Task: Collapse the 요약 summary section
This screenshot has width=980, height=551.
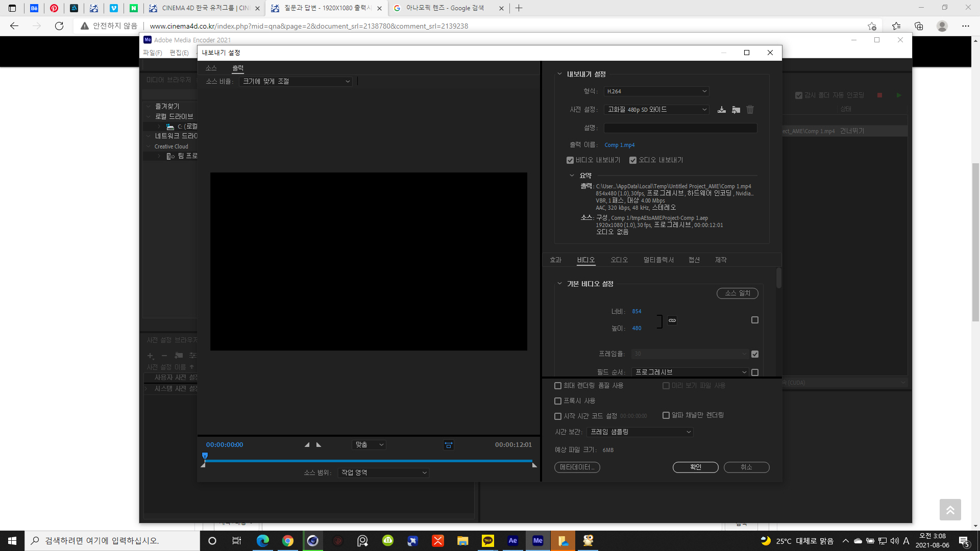Action: (572, 176)
